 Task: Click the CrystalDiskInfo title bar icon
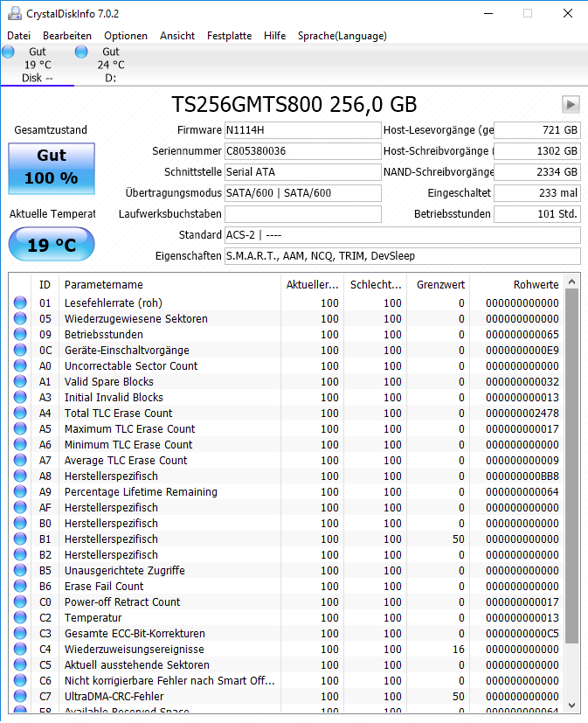click(x=15, y=13)
